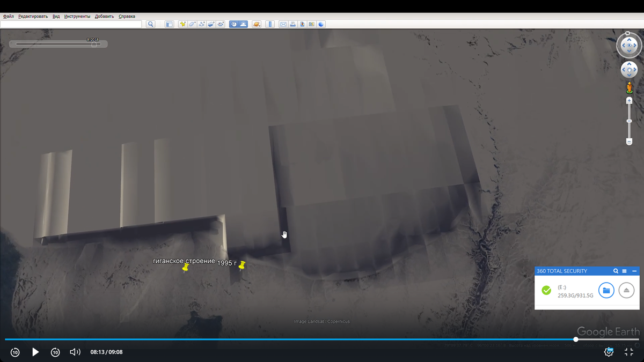Viewport: 644px width, 362px height.
Task: Open video quality settings gear
Action: (x=609, y=352)
